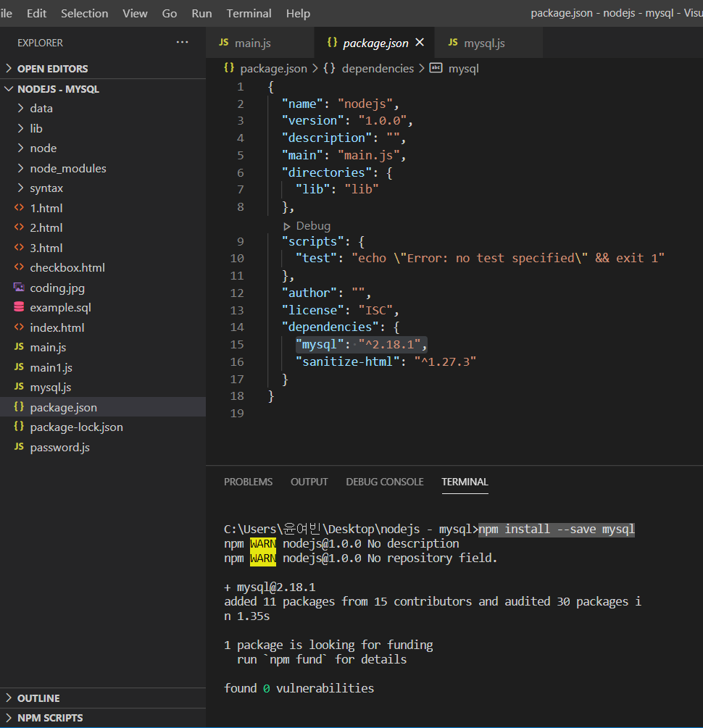Click the index.html file icon
The height and width of the screenshot is (728, 703).
[19, 327]
